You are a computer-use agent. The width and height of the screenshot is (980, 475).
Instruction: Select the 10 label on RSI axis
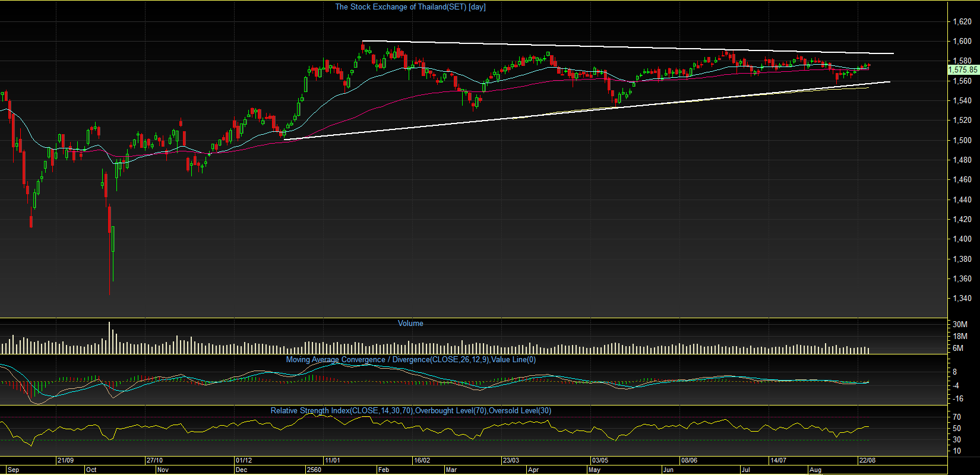[956, 451]
